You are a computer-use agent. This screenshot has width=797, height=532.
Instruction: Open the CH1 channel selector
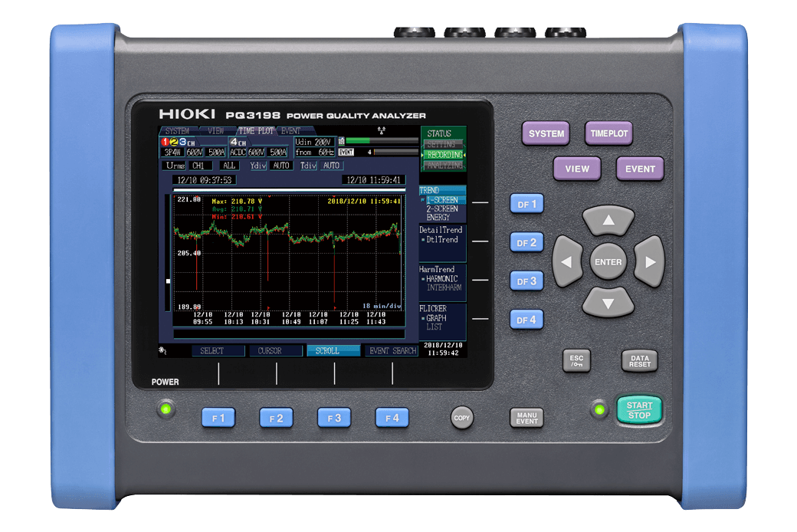point(200,166)
